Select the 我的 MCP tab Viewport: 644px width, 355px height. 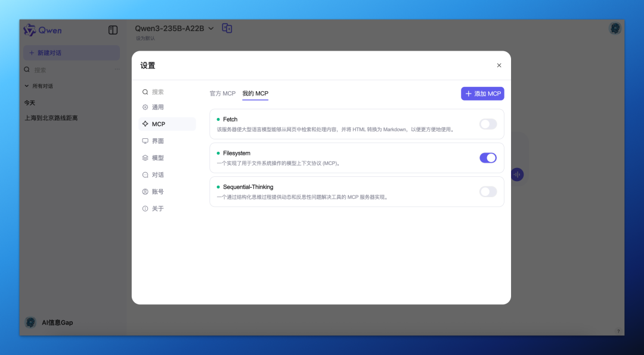pos(255,94)
